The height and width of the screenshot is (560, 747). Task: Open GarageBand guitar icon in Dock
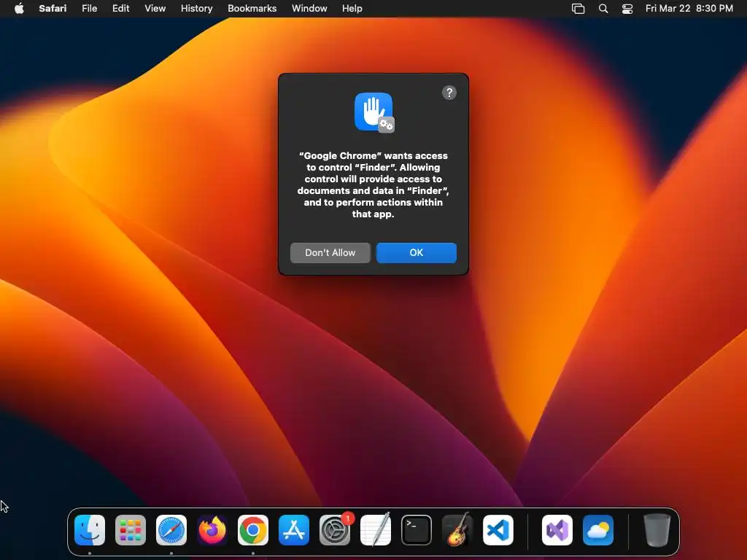(x=457, y=530)
